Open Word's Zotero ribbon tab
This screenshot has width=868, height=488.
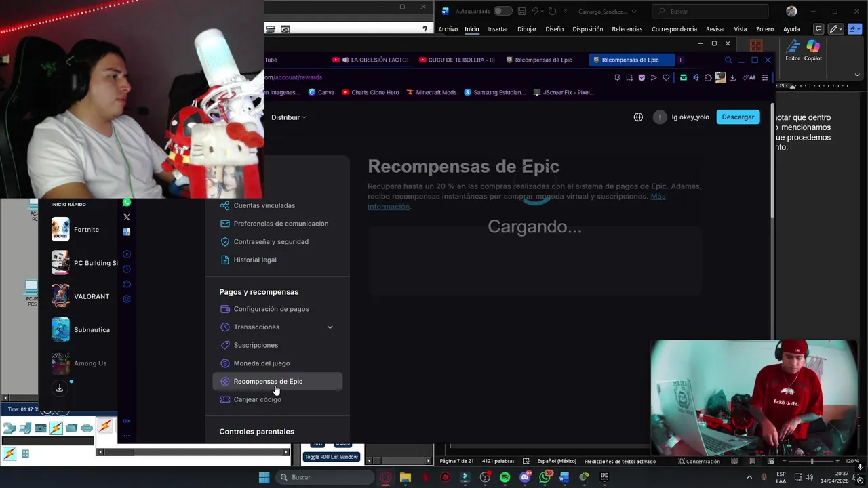(765, 29)
